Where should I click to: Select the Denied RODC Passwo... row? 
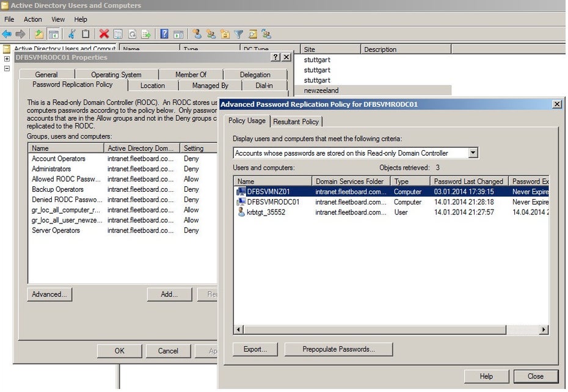[x=122, y=200]
